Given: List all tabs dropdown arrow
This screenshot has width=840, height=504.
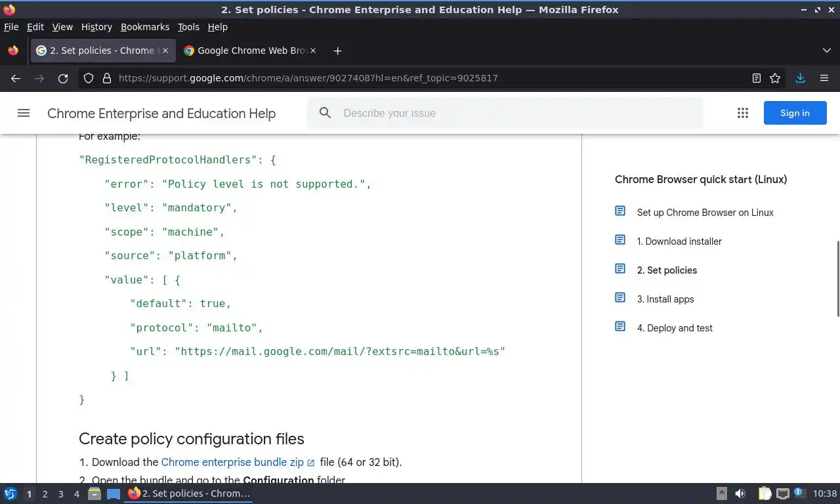Looking at the screenshot, I should (x=826, y=51).
